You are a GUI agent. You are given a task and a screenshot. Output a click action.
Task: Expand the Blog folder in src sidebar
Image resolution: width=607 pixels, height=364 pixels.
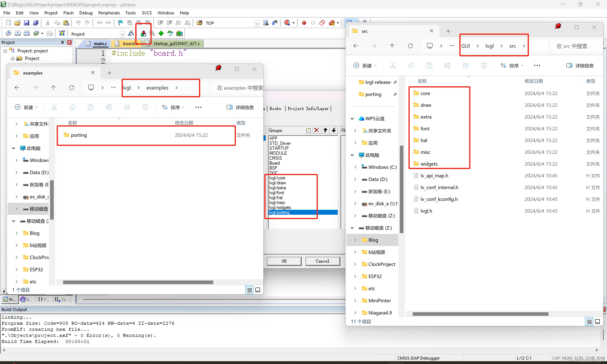355,240
